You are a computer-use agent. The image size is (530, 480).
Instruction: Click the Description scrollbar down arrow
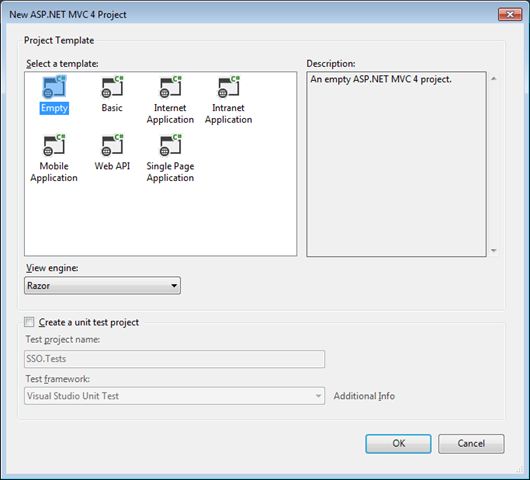click(493, 250)
